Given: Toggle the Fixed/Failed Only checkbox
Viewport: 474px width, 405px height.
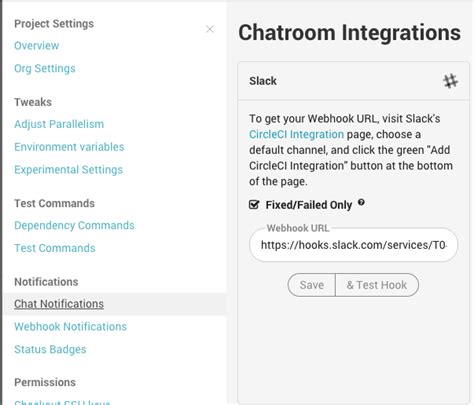Looking at the screenshot, I should point(254,205).
